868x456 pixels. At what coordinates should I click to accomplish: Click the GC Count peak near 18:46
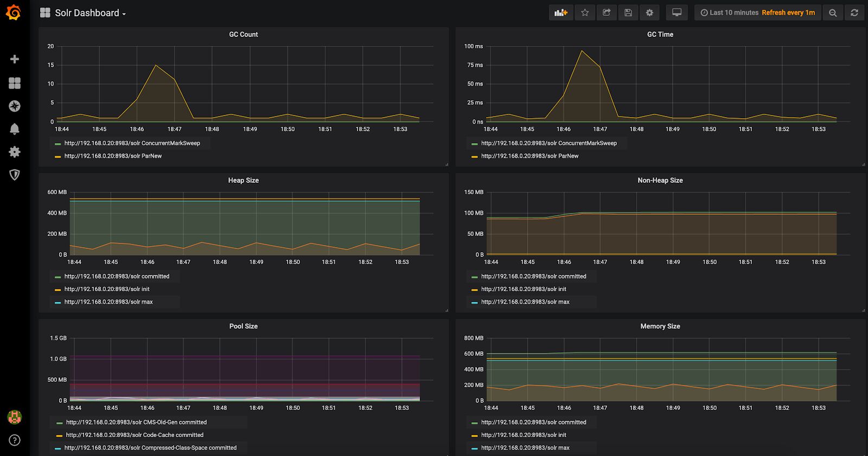156,65
